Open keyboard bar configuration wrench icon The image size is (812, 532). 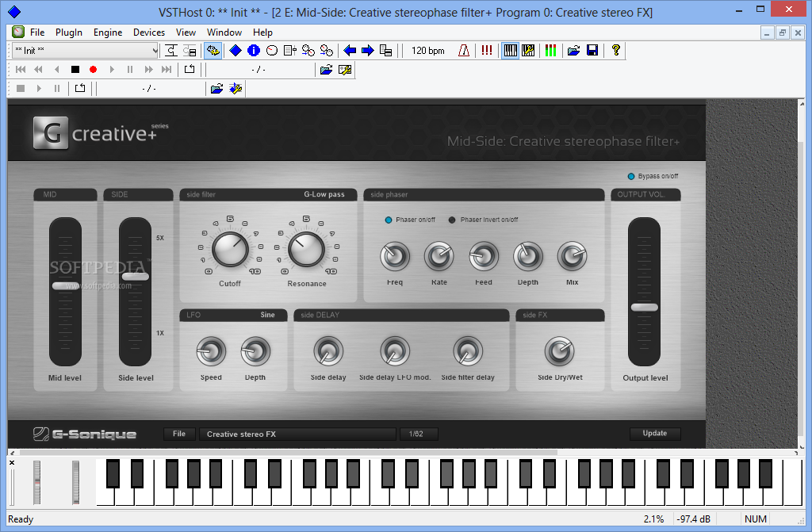[528, 50]
